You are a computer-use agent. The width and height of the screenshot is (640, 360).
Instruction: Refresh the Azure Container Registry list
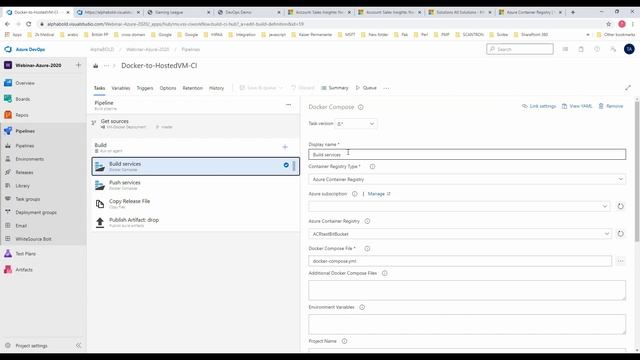tap(620, 234)
